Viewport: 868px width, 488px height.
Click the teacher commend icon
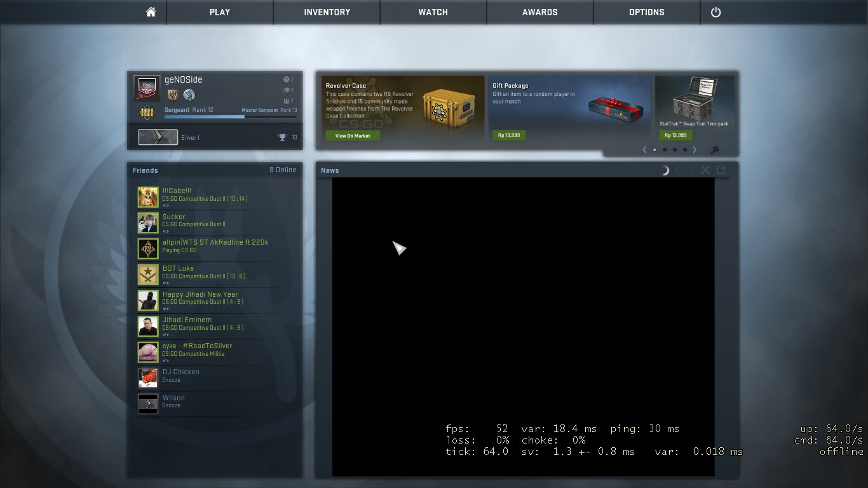(286, 90)
